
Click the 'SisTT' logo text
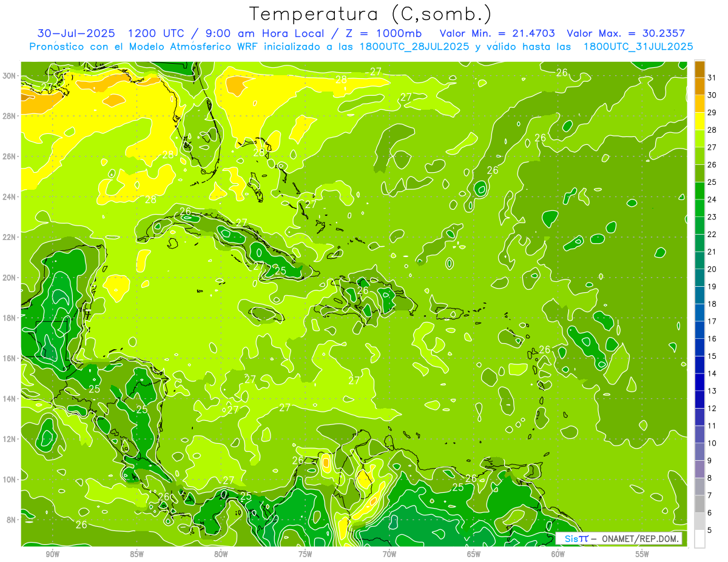coord(576,538)
